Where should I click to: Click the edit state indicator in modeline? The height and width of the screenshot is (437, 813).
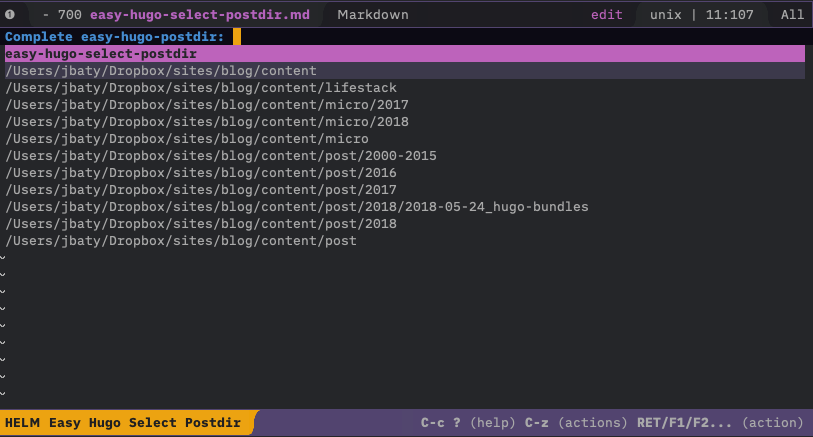[x=606, y=15]
